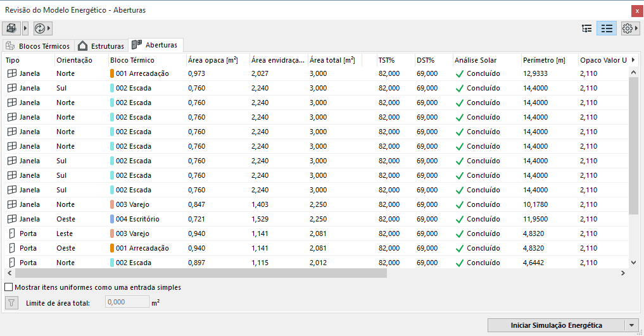Click 'Iniciar Simulação Energética' button
Image resolution: width=644 pixels, height=336 pixels.
coord(556,325)
